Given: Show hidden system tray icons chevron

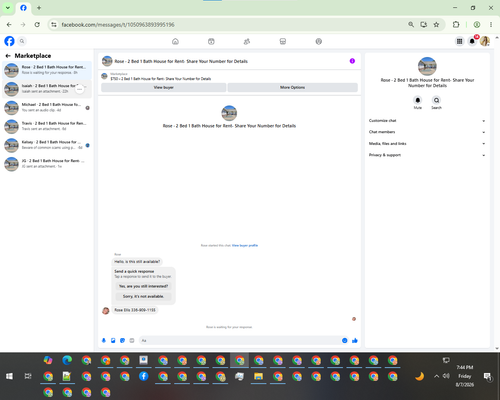Looking at the screenshot, I should (436, 376).
